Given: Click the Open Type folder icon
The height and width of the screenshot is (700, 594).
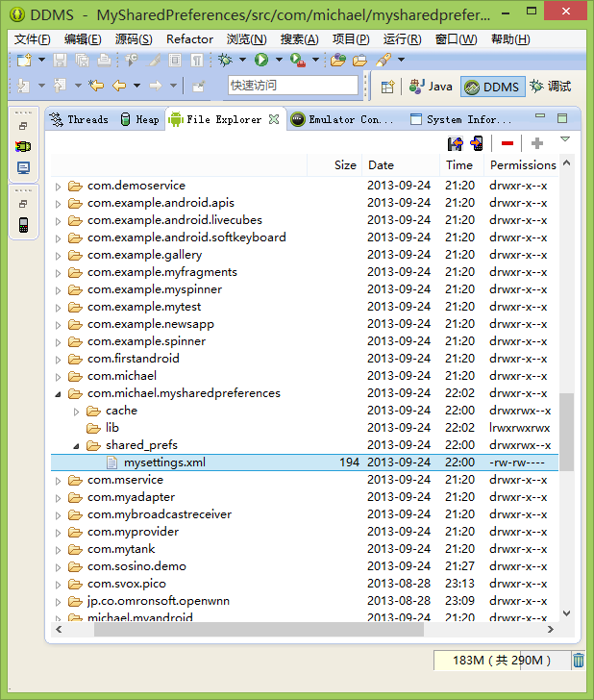Looking at the screenshot, I should pyautogui.click(x=359, y=60).
